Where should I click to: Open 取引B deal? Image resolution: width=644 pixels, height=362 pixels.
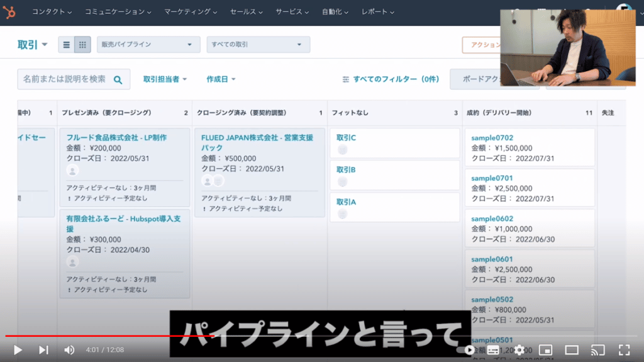[346, 169]
